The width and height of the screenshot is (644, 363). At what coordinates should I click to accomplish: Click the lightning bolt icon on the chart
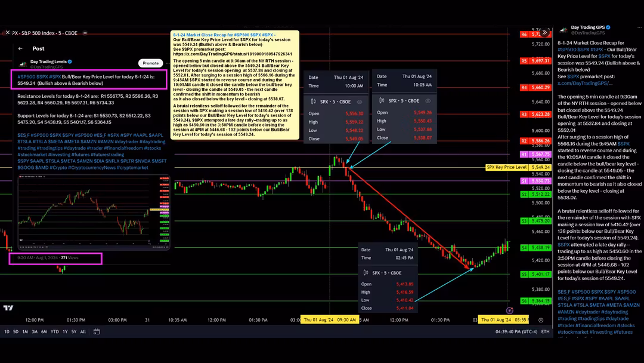click(510, 310)
